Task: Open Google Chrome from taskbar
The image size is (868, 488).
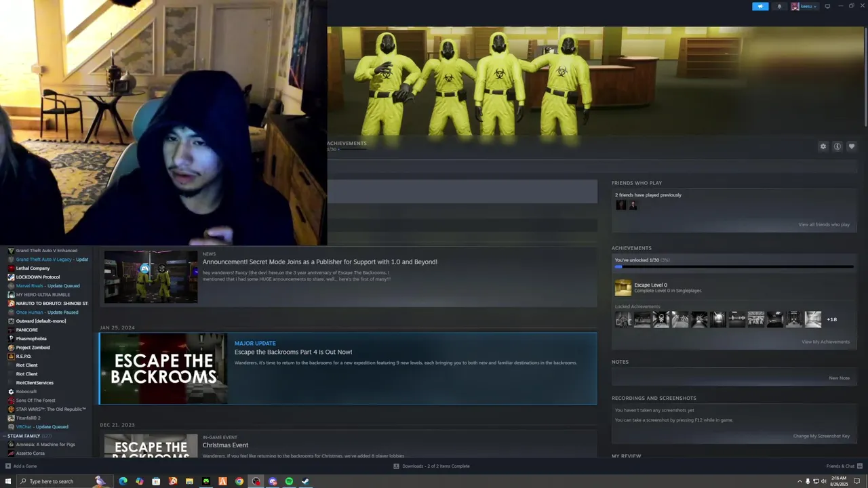Action: point(239,481)
